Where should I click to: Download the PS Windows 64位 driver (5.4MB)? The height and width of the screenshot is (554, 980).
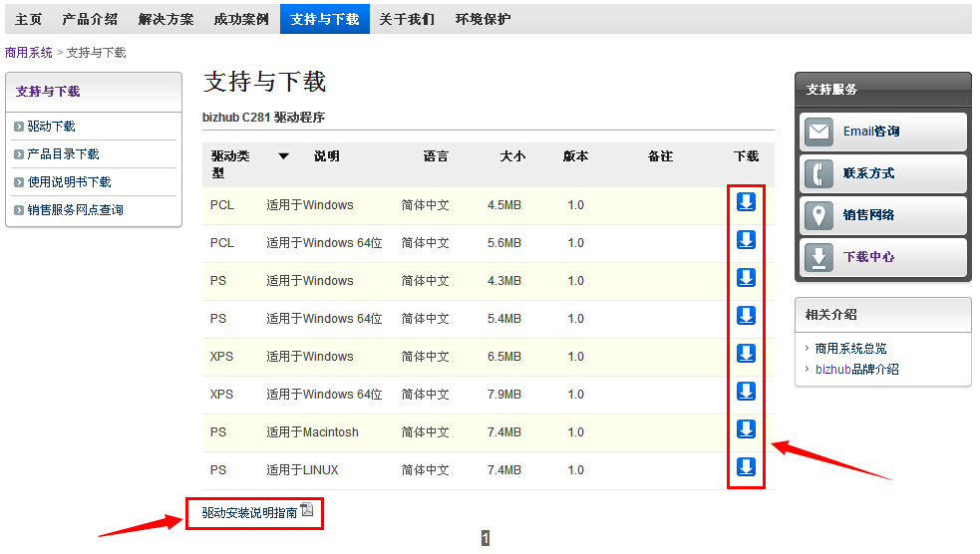(x=746, y=316)
